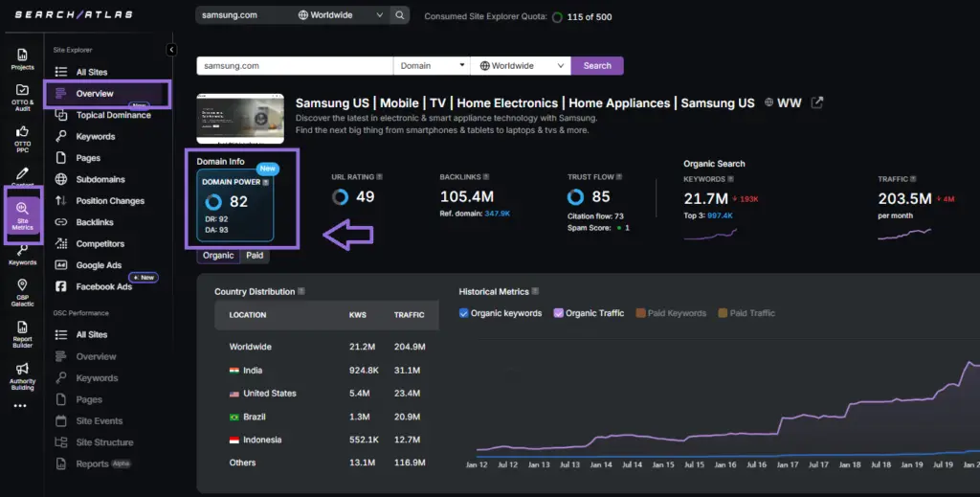Click the info icon next to URL RATING
The image size is (980, 497).
click(x=379, y=177)
